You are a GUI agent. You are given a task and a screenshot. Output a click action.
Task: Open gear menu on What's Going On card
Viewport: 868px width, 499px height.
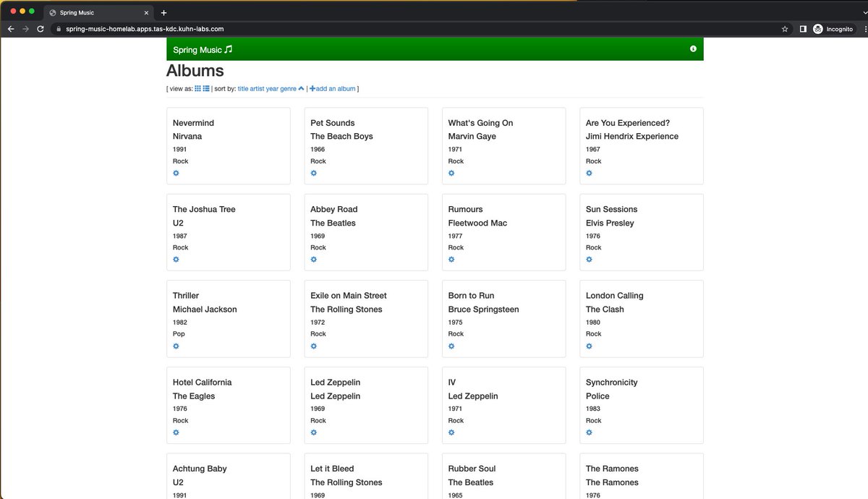(451, 173)
